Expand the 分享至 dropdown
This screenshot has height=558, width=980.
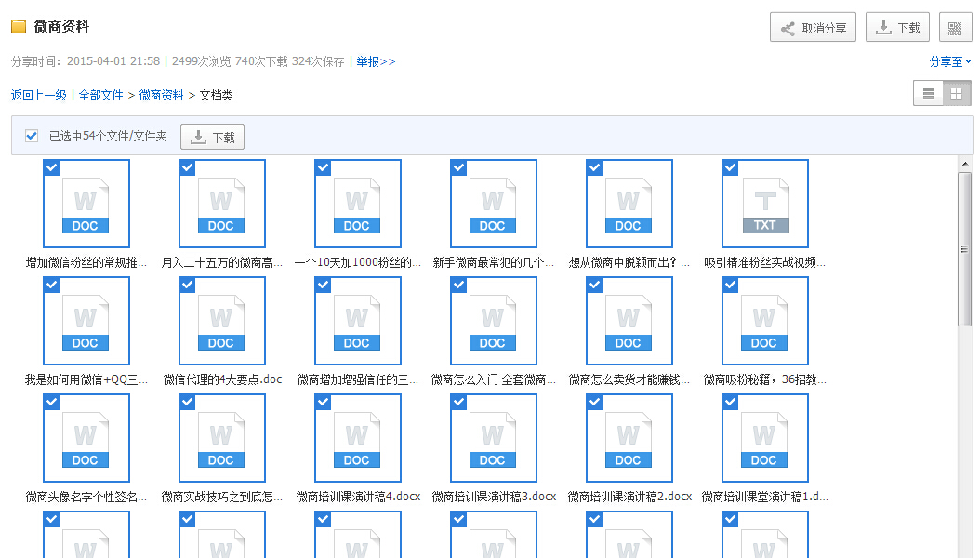click(950, 61)
